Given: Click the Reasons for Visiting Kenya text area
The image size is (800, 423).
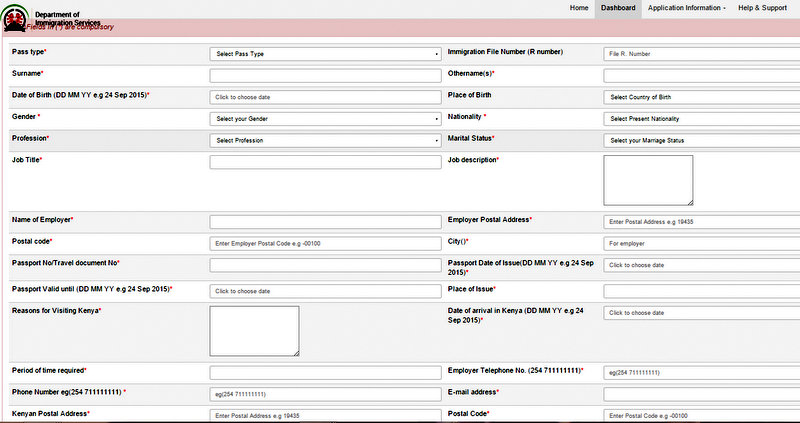Looking at the screenshot, I should [254, 330].
